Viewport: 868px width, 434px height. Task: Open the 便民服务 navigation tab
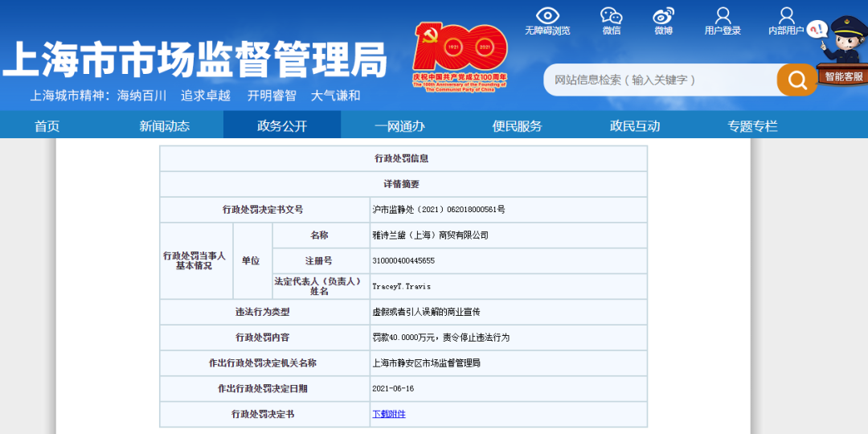click(x=517, y=126)
